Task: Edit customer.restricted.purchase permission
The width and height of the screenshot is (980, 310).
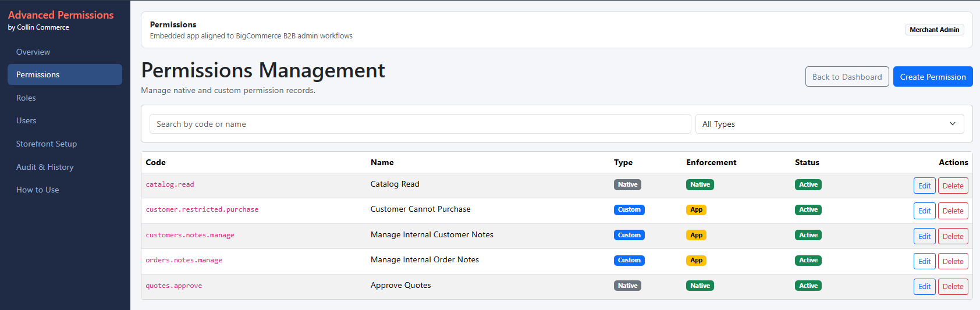Action: (924, 211)
